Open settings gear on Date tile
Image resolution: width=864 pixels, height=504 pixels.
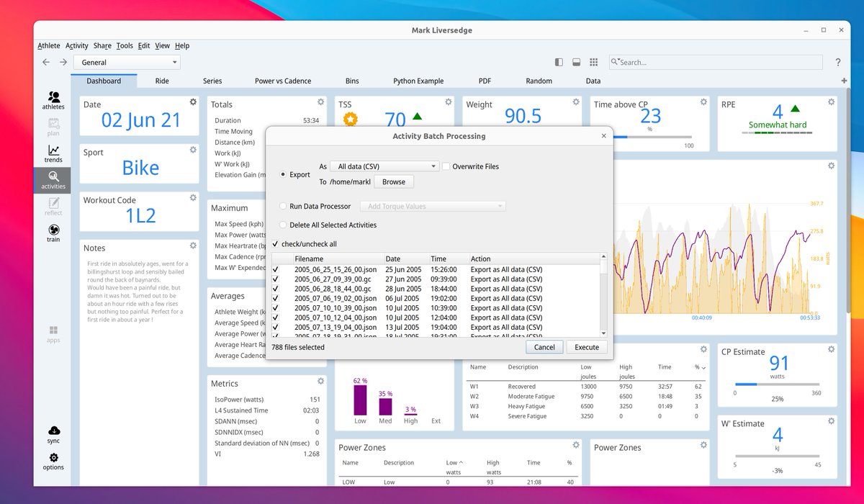193,102
